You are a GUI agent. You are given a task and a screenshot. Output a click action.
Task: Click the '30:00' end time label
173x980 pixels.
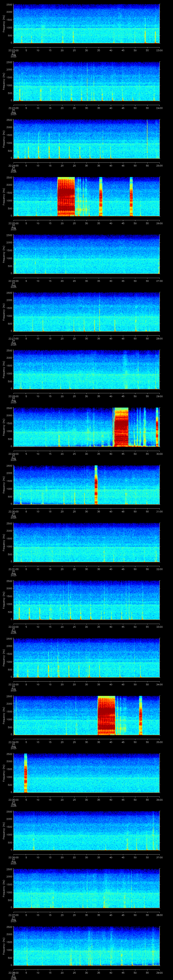(x=160, y=454)
